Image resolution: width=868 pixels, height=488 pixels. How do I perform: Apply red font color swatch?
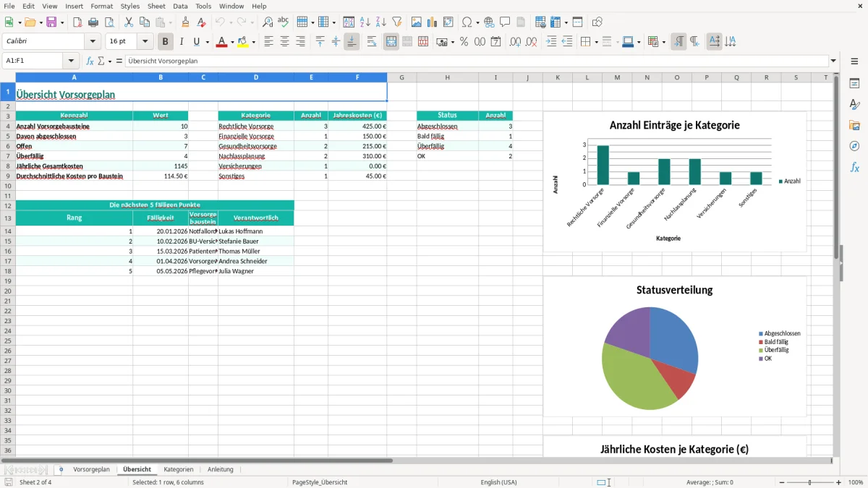[221, 42]
